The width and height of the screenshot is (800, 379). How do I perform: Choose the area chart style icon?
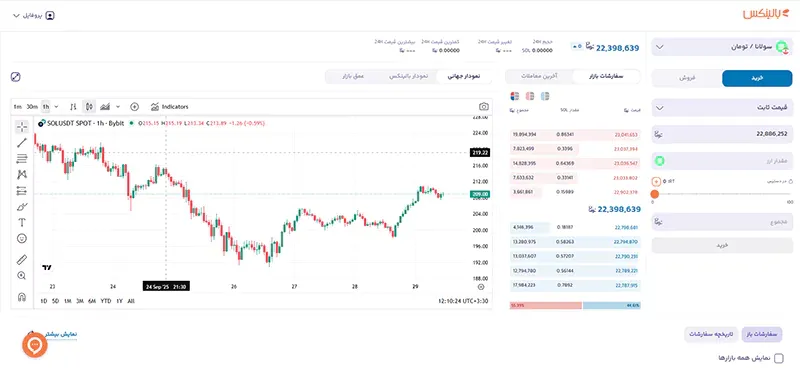[x=105, y=107]
